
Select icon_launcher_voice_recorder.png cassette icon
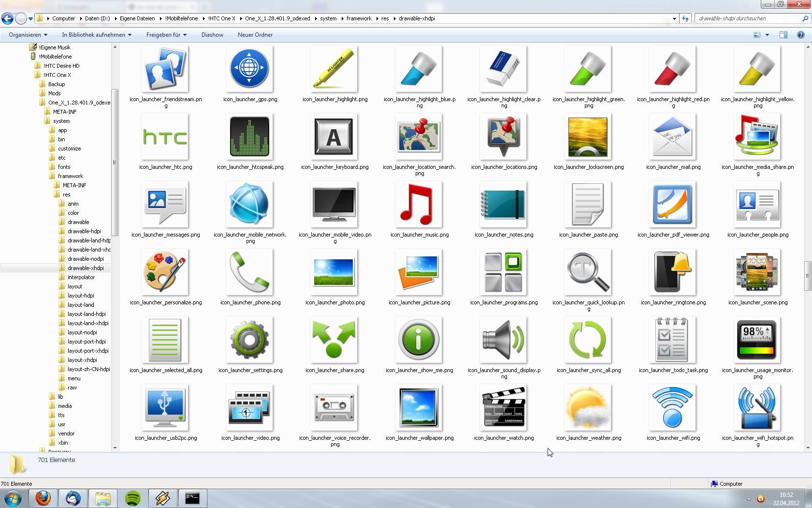point(334,407)
